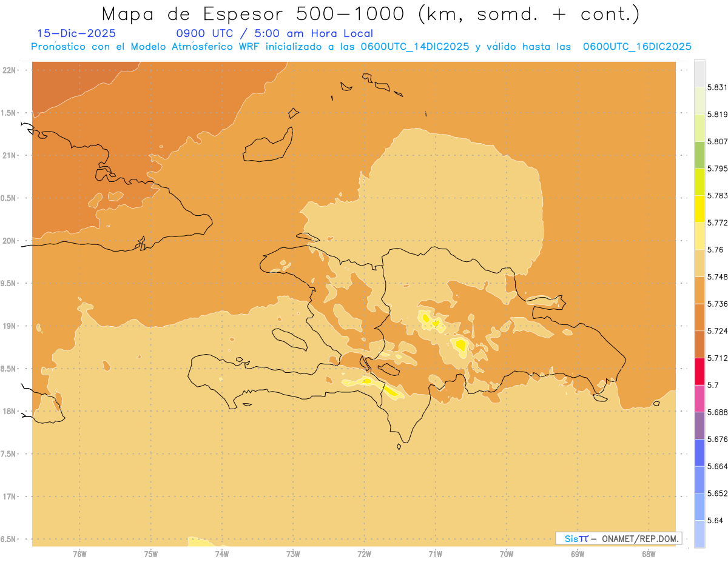Viewport: 728px width, 562px height.
Task: Click the 'ONAMET/REP.DOM.' credit label
Action: [641, 538]
